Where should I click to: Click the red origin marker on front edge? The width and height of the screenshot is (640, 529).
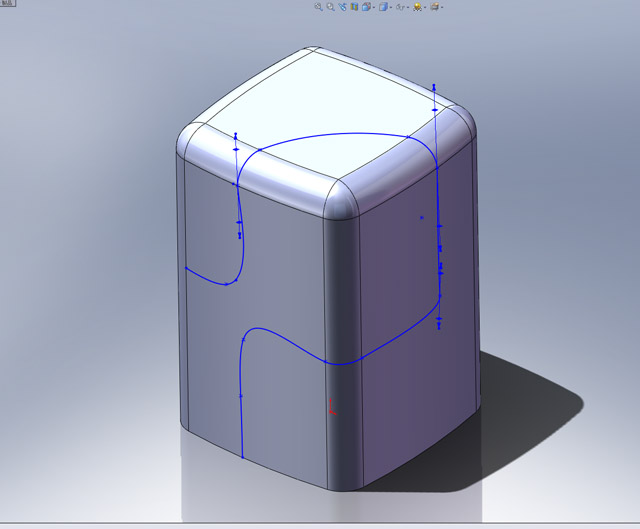click(x=332, y=406)
